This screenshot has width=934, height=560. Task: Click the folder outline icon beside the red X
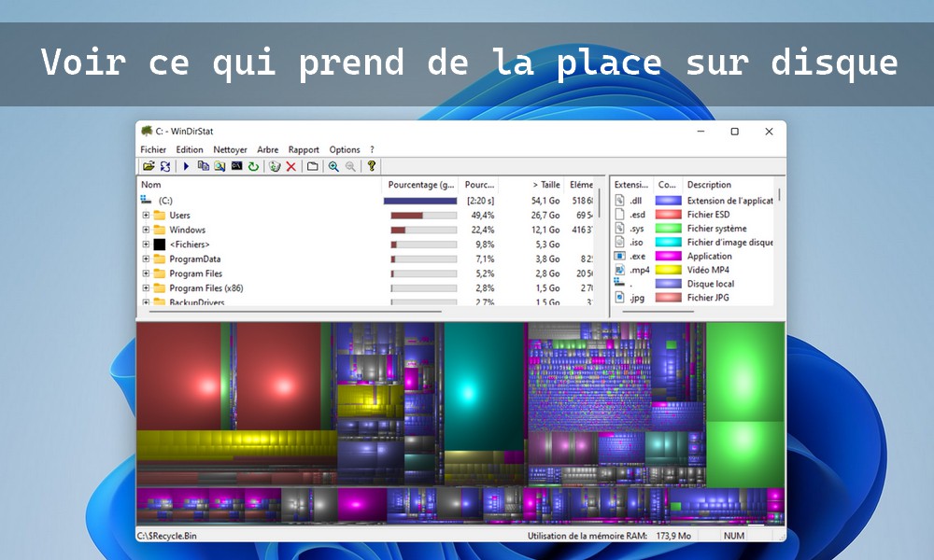pyautogui.click(x=312, y=166)
